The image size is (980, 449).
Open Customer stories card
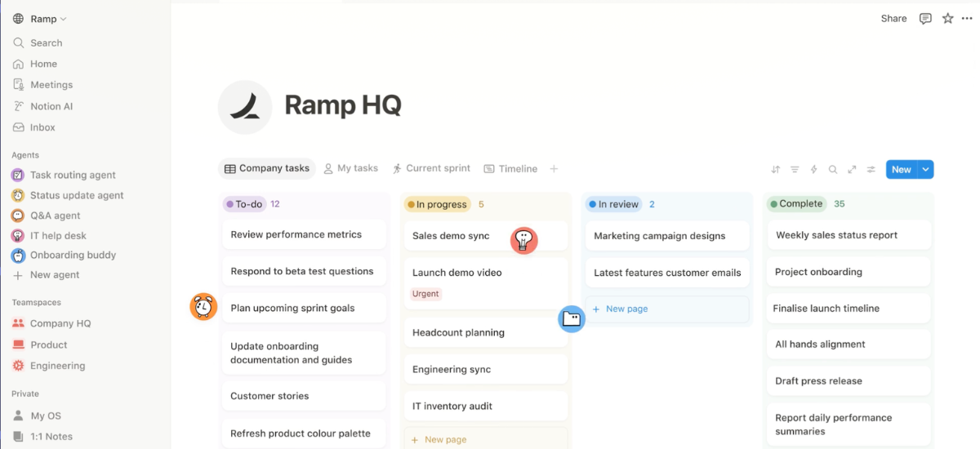tap(304, 397)
